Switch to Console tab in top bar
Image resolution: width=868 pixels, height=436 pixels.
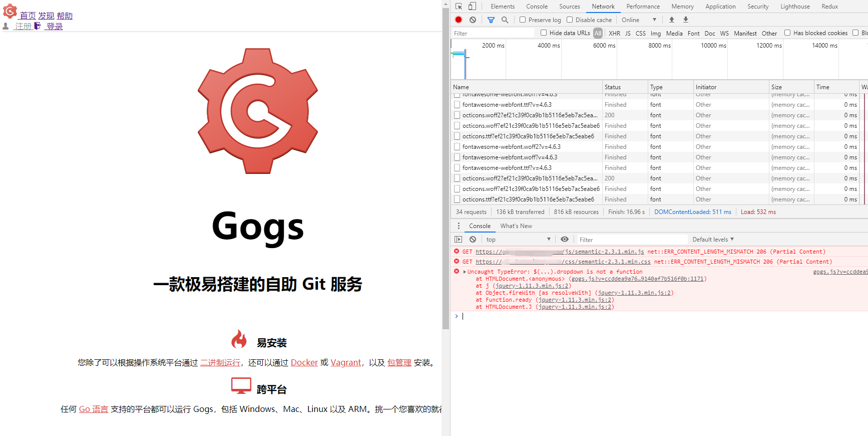tap(537, 7)
